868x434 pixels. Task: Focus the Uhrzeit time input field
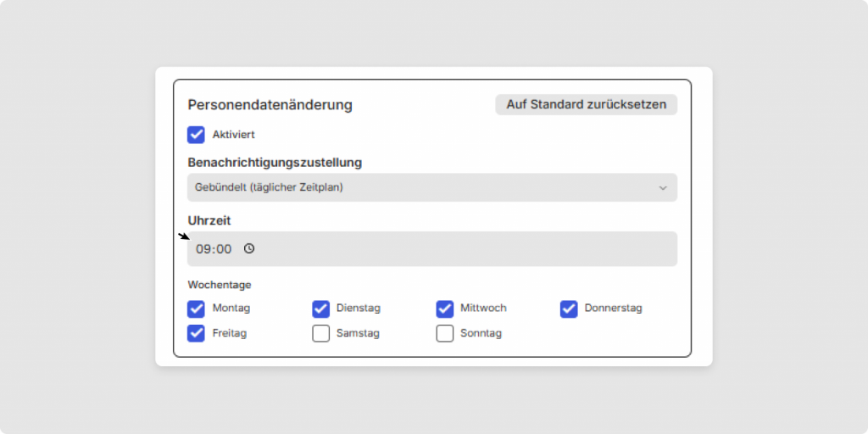458,249
